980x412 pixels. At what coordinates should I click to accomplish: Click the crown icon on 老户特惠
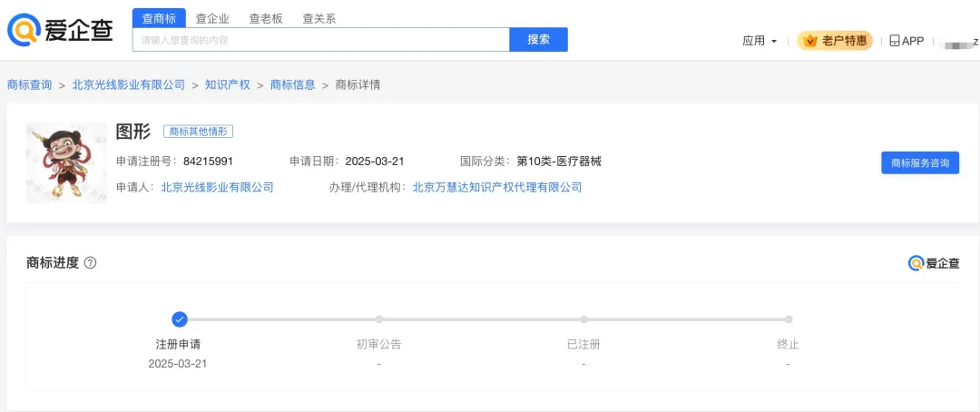point(810,41)
